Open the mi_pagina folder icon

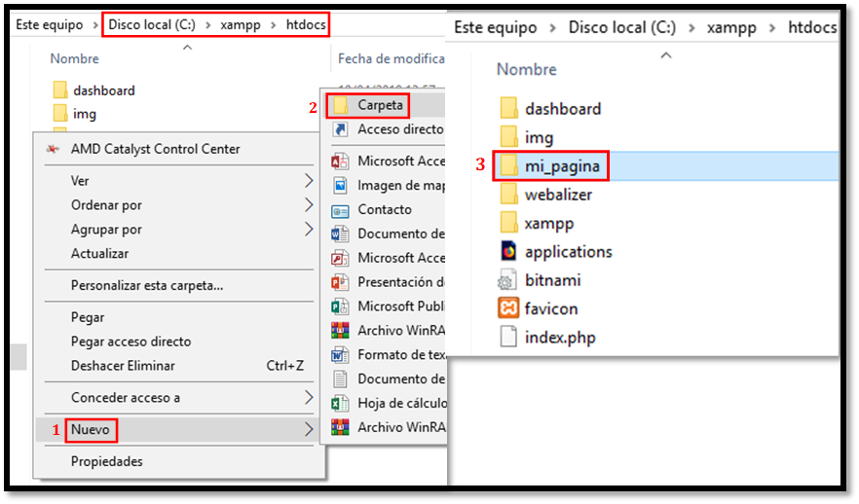tap(508, 165)
